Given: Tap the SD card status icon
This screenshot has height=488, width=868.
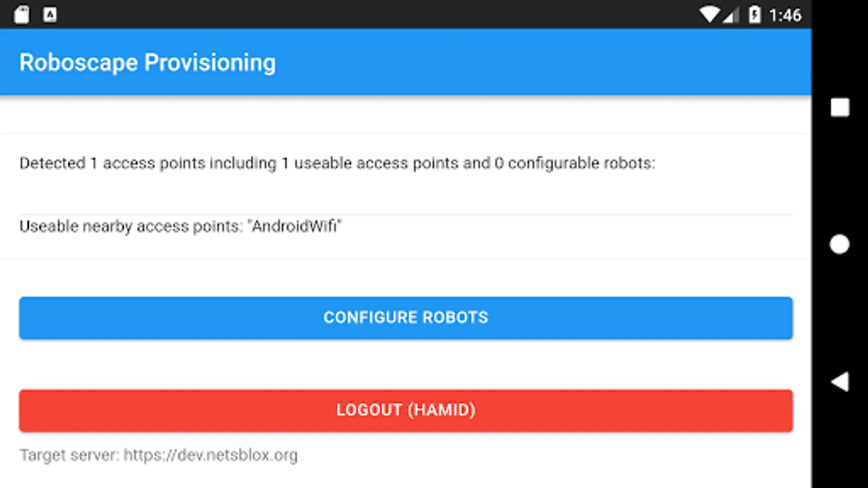Looking at the screenshot, I should click(22, 15).
